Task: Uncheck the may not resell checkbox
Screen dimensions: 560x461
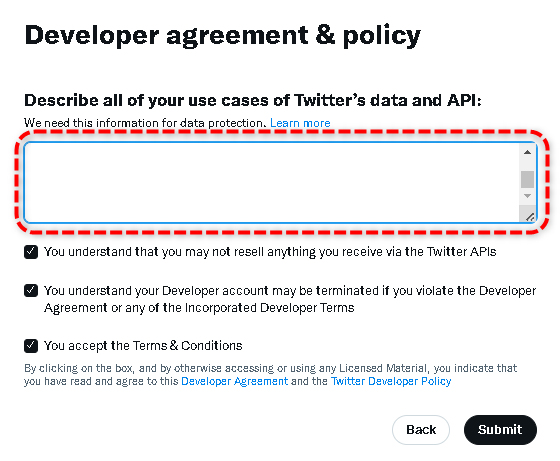Action: (31, 252)
